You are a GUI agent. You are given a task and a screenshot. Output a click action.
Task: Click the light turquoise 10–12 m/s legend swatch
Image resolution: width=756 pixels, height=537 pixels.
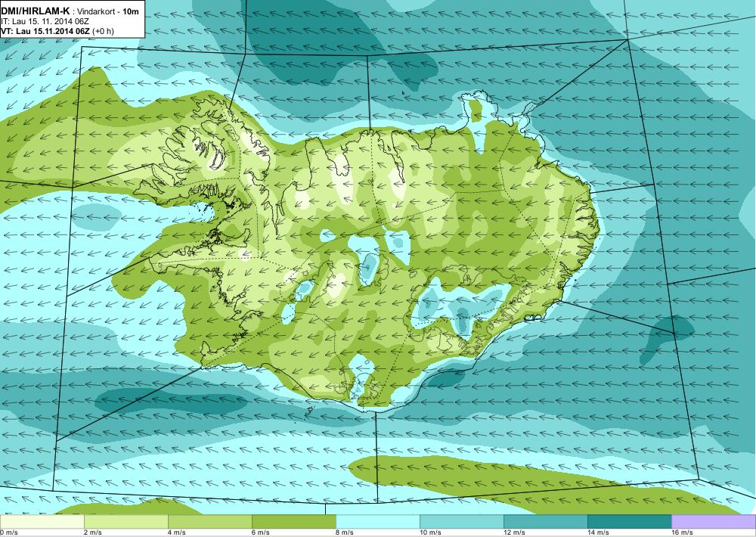[x=461, y=522]
